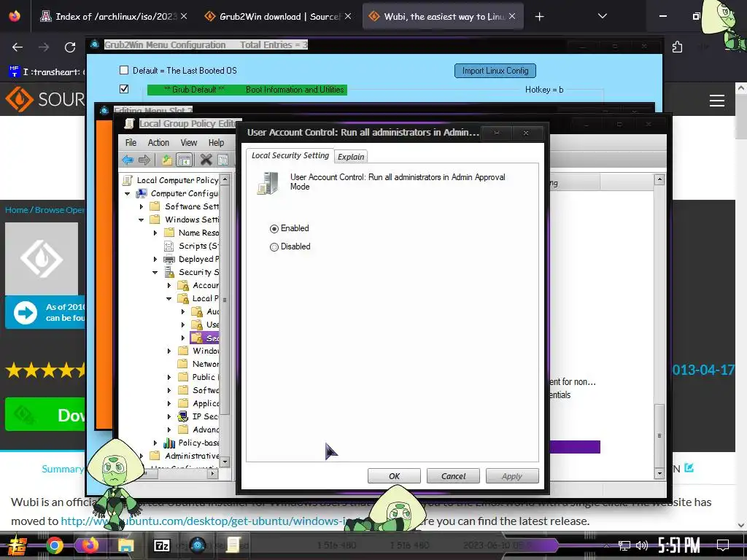Screen dimensions: 747x560
Task: Expand the Software Settings node
Action: (x=142, y=206)
